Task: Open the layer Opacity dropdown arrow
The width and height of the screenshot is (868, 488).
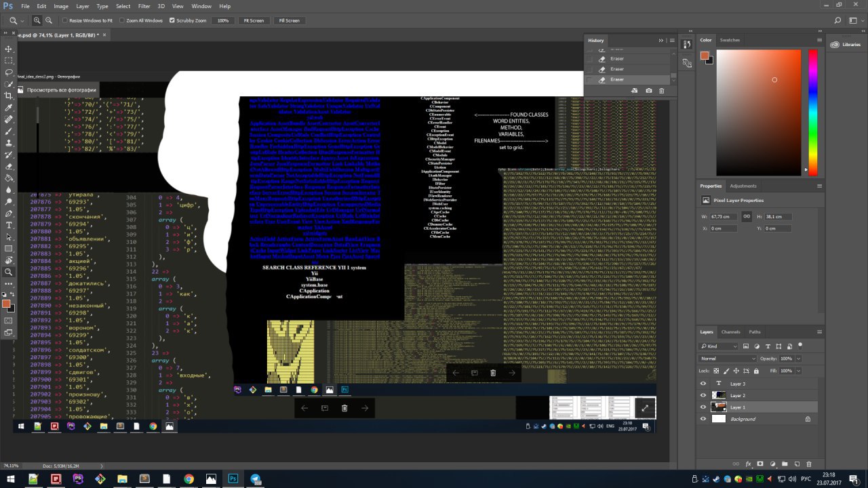Action: pyautogui.click(x=797, y=358)
